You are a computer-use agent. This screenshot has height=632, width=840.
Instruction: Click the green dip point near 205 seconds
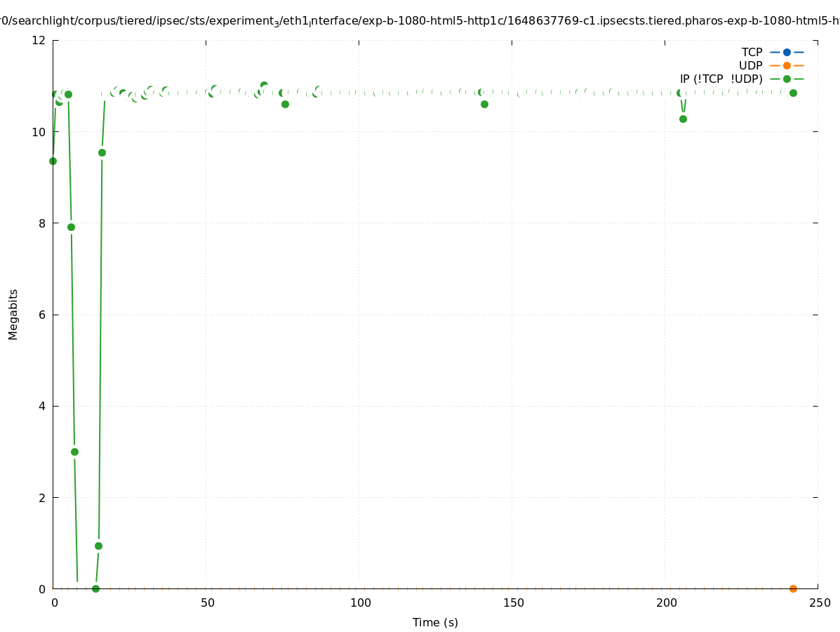[x=683, y=119]
